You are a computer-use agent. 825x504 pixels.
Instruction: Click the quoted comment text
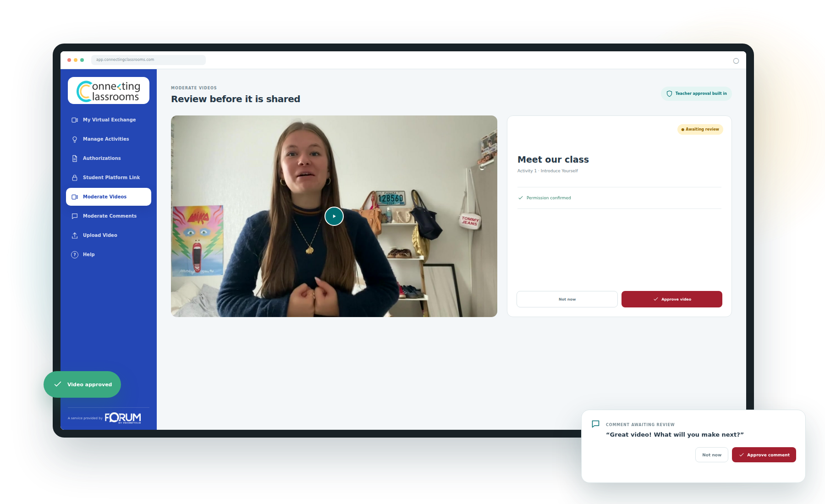(x=675, y=435)
